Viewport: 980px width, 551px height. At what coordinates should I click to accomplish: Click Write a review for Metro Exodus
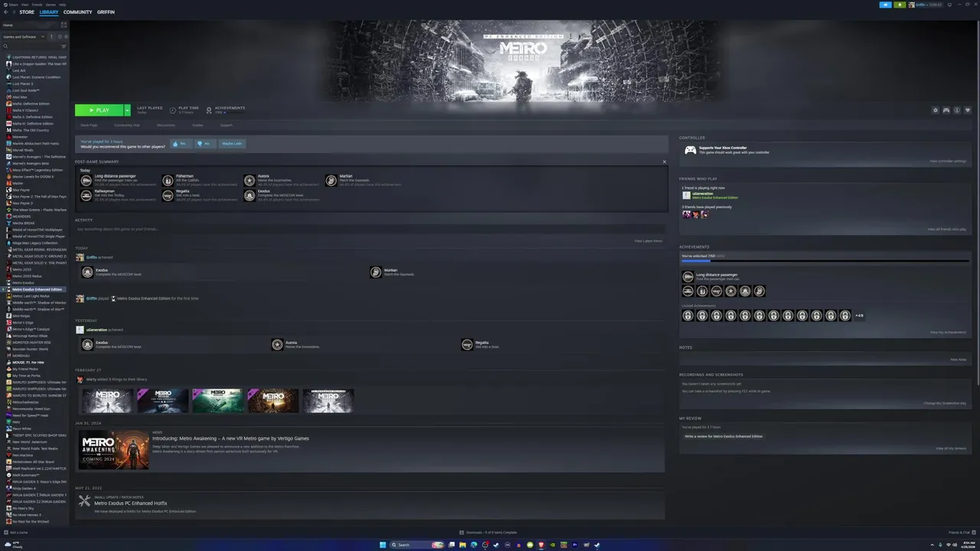pos(724,436)
